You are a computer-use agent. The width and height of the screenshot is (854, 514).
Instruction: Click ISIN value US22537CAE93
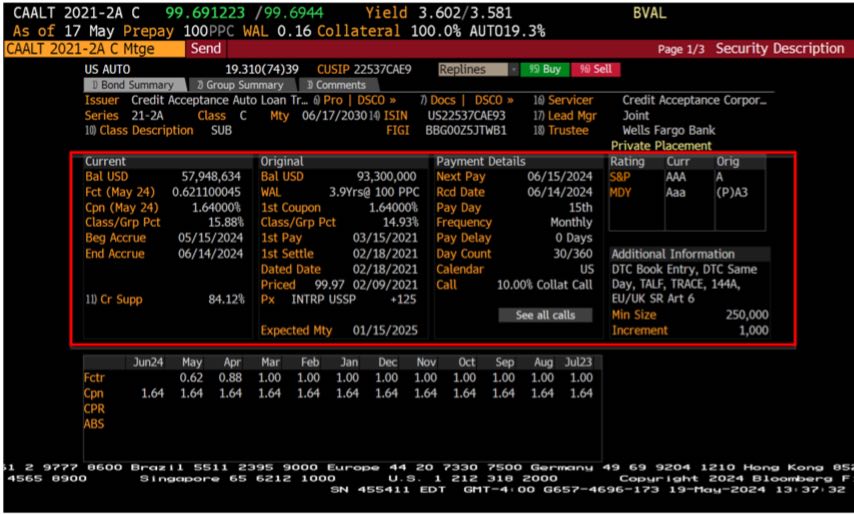pos(467,115)
